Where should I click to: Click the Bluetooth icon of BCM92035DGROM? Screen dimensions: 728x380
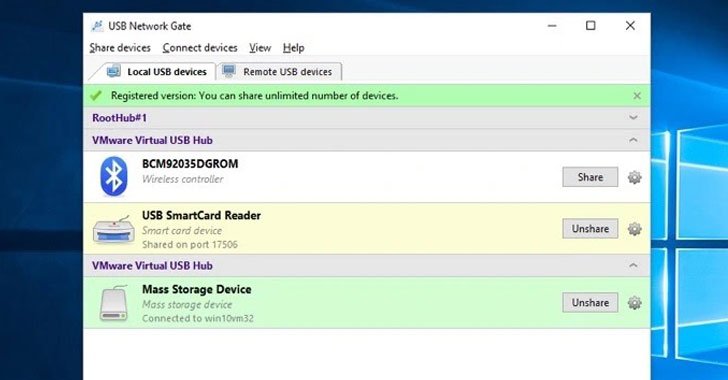point(114,176)
